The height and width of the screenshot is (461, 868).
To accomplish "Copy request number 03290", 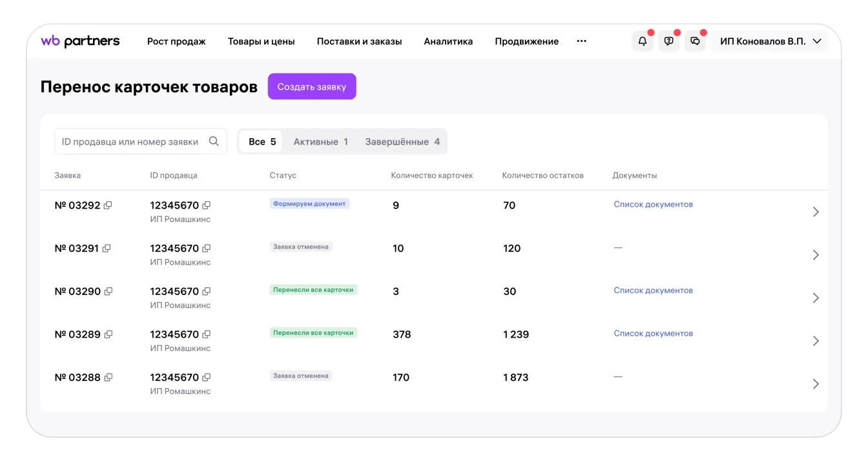I will point(108,291).
